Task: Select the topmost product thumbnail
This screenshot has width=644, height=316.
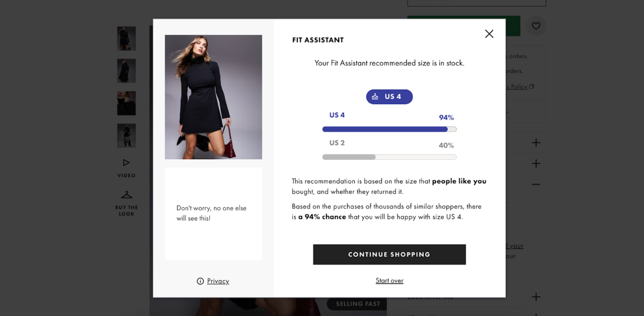Action: pyautogui.click(x=126, y=38)
